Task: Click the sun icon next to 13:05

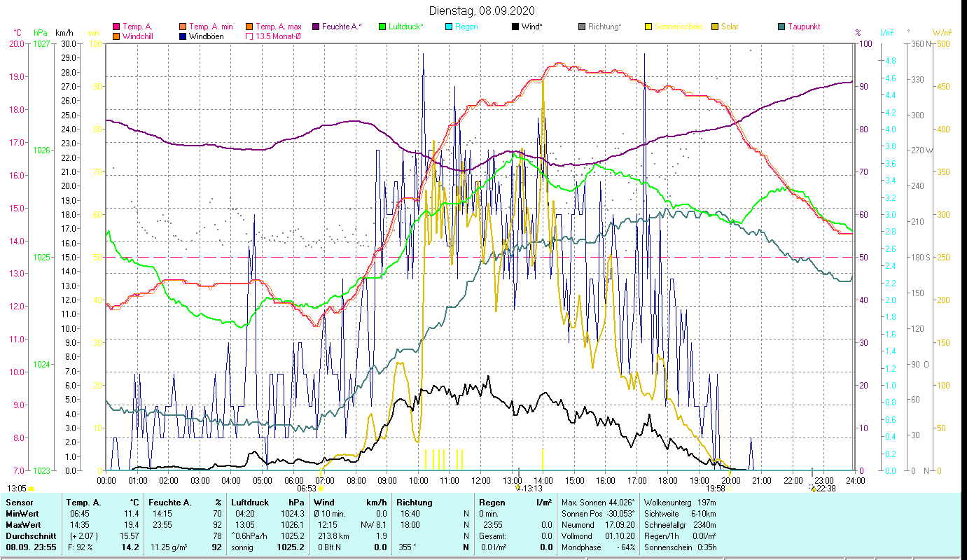Action: click(31, 489)
